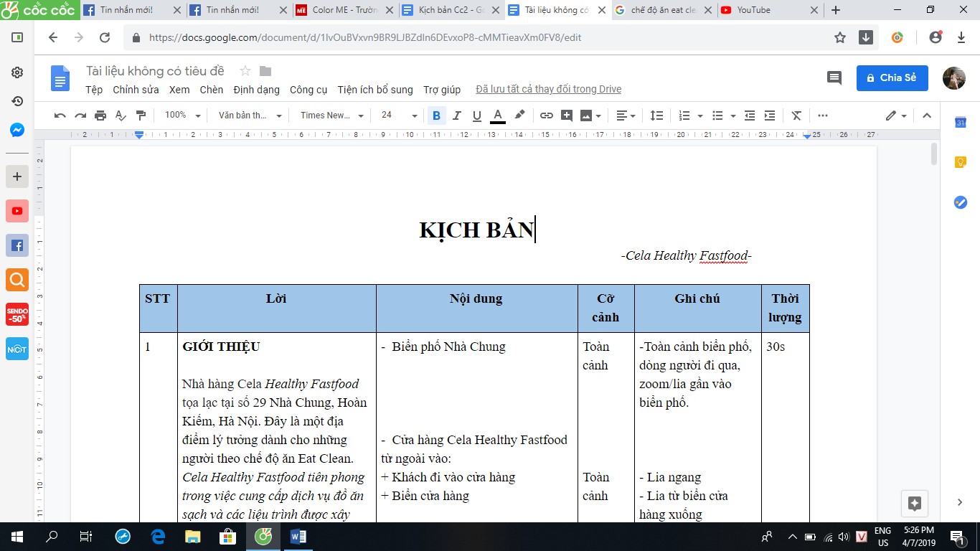
Task: Toggle Bold formatting
Action: click(436, 116)
